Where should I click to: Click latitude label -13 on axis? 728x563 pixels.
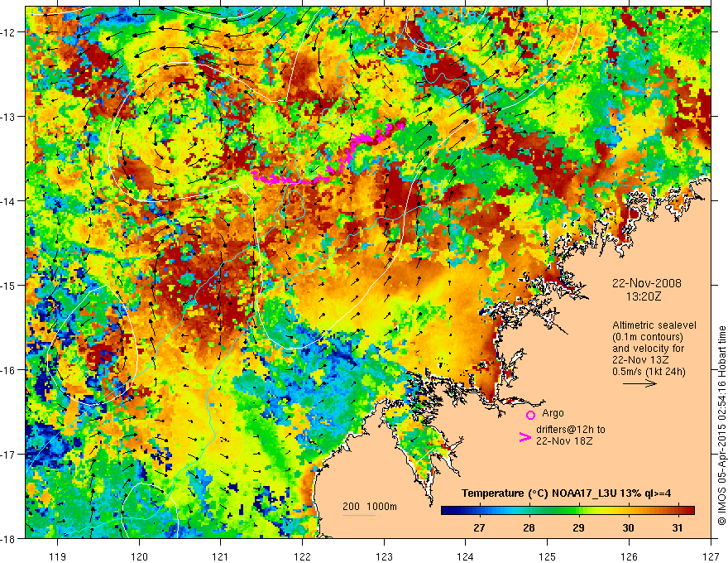9,117
